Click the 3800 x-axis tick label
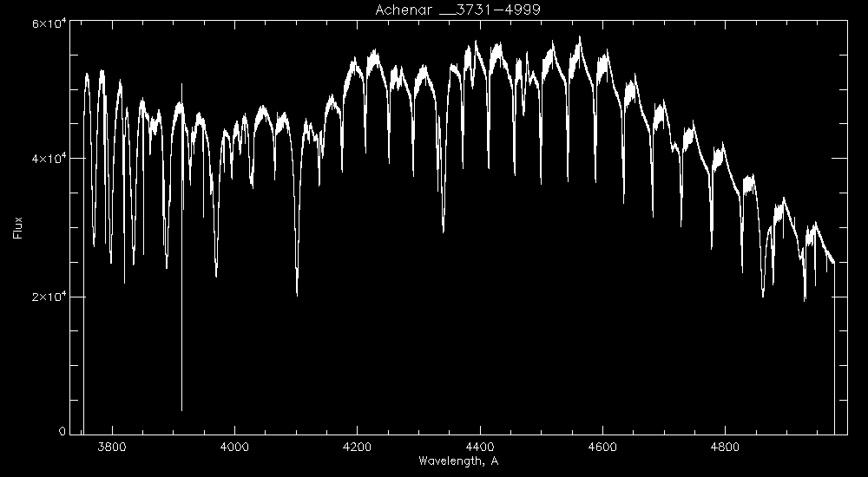This screenshot has width=868, height=477. pyautogui.click(x=112, y=447)
